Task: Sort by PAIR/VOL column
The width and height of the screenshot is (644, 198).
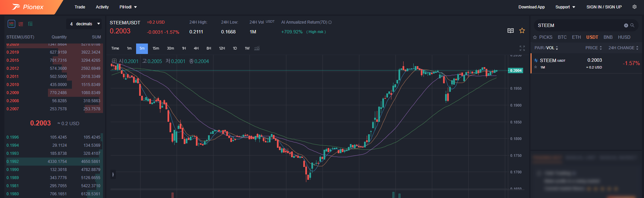Action: pyautogui.click(x=546, y=48)
